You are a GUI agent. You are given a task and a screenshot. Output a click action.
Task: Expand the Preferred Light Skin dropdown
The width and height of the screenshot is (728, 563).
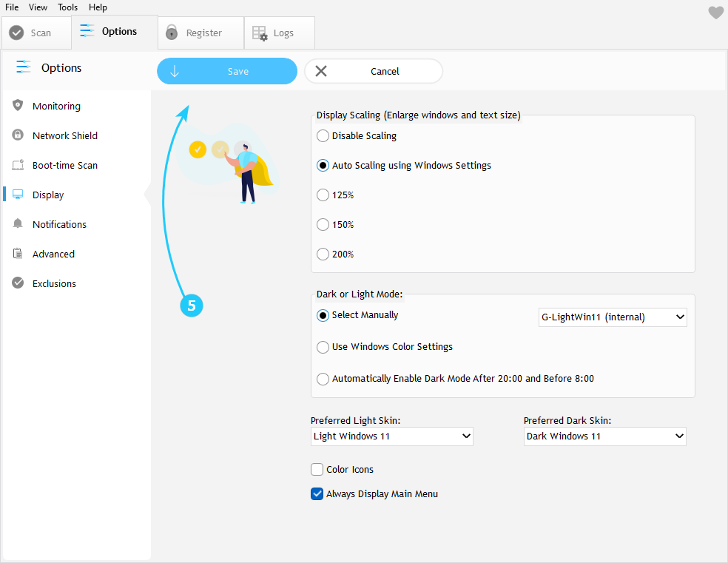click(x=391, y=436)
